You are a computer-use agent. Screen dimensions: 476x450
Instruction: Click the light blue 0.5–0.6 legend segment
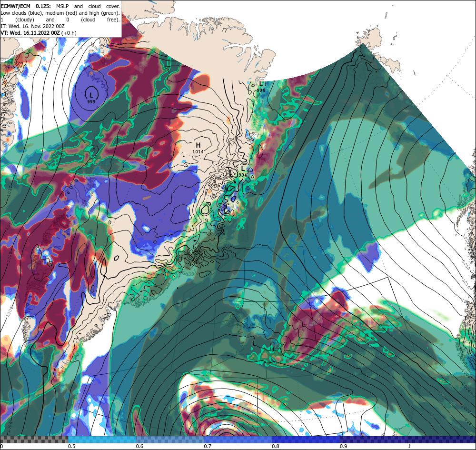coord(102,440)
